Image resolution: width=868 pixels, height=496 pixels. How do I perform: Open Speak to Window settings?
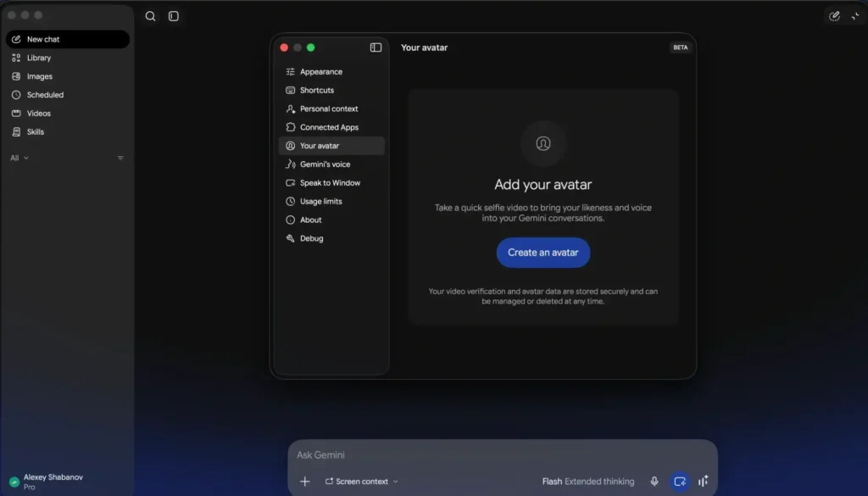click(x=331, y=182)
